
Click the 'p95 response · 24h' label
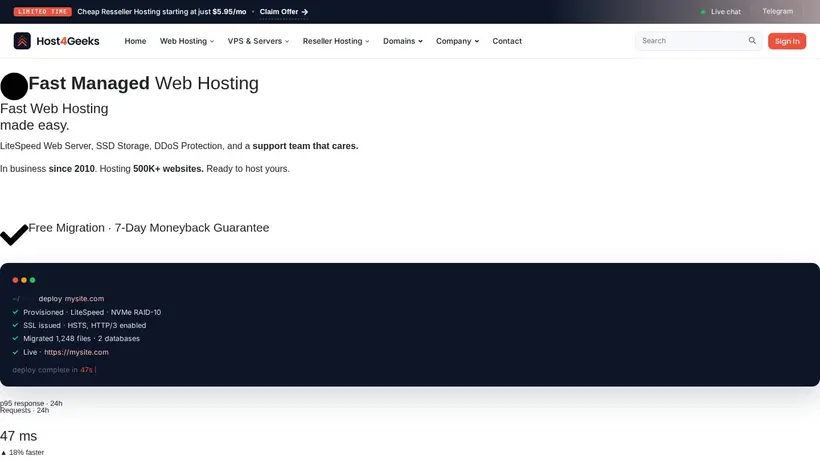click(x=31, y=403)
